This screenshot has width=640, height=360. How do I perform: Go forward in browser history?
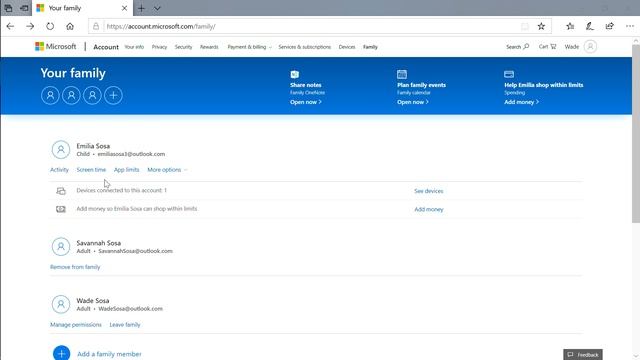click(x=30, y=27)
